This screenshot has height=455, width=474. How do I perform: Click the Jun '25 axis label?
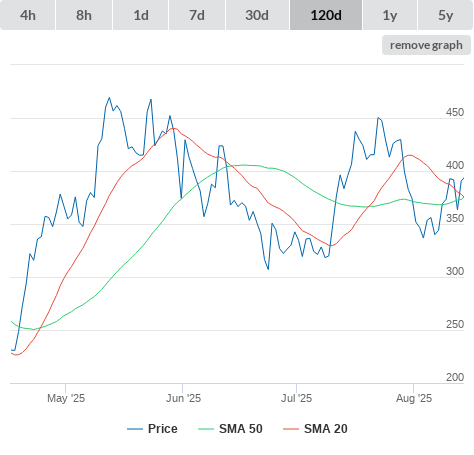click(183, 398)
